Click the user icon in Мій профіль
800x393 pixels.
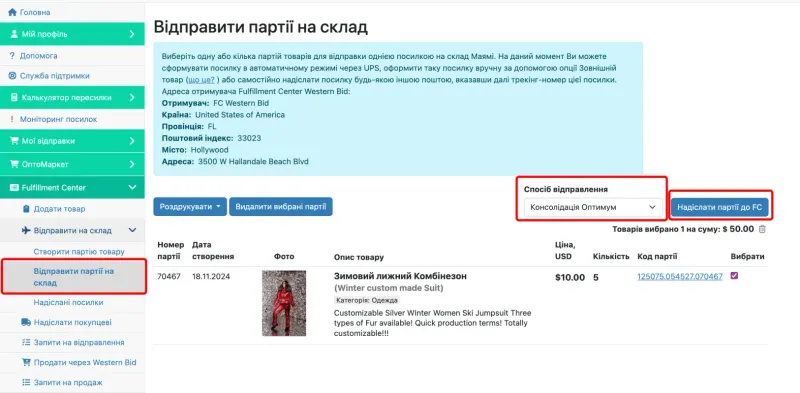tap(14, 34)
